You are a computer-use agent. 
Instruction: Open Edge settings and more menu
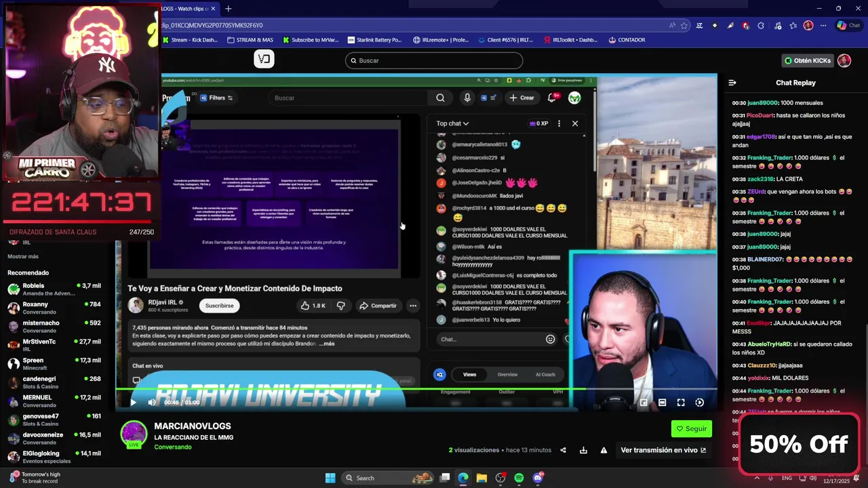(x=823, y=26)
